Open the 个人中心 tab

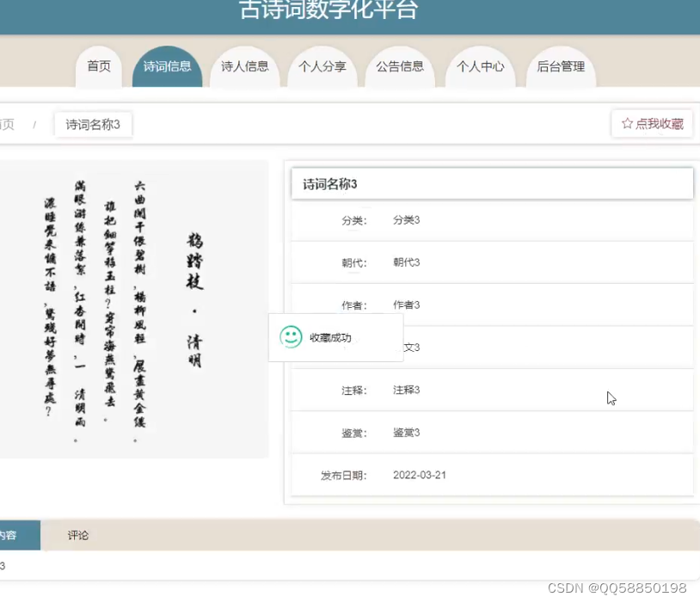(481, 66)
